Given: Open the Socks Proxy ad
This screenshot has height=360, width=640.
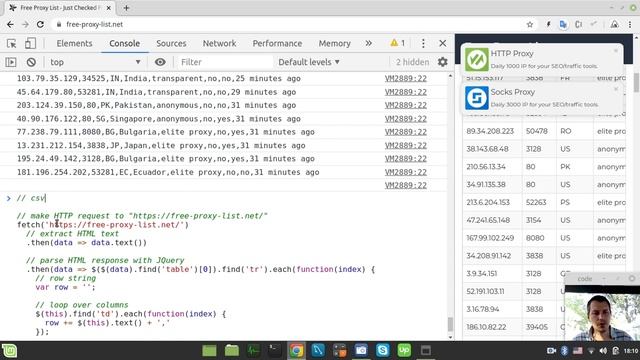Looking at the screenshot, I should (x=541, y=98).
